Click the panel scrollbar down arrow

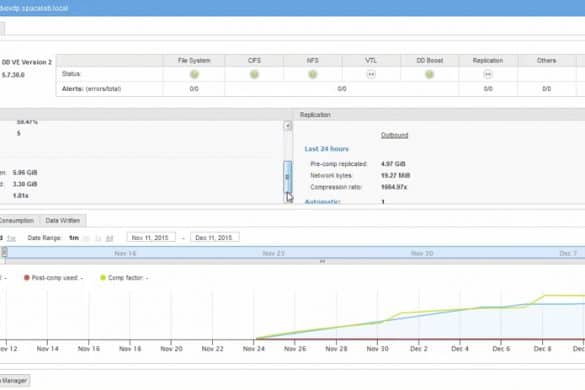288,198
